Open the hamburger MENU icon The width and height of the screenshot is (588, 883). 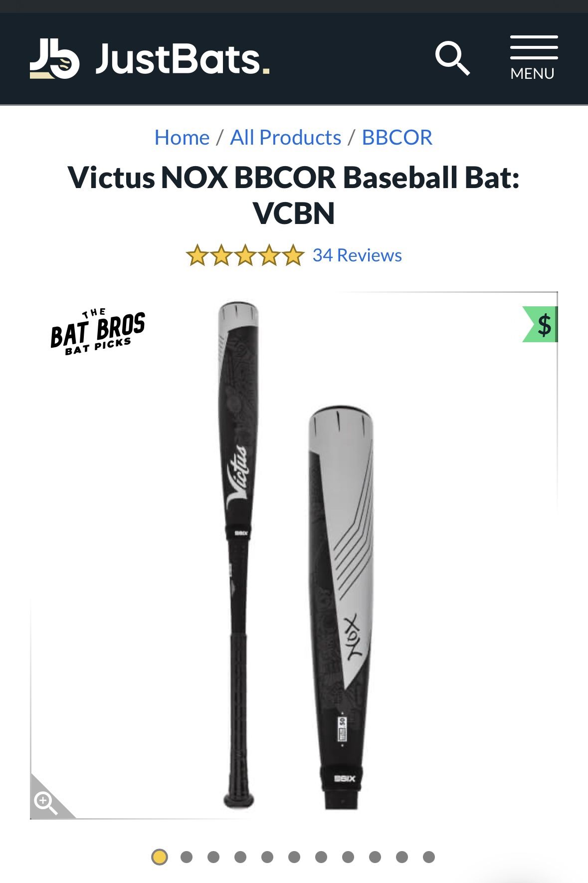pyautogui.click(x=533, y=58)
